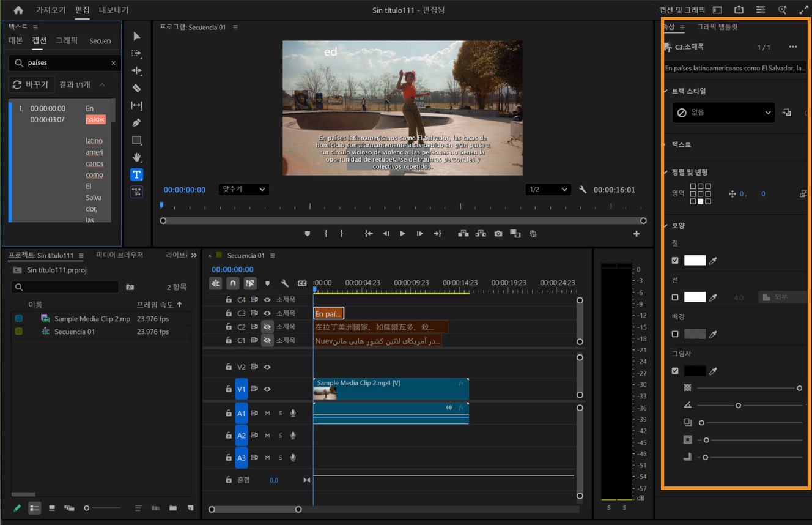Screen dimensions: 812x525
Task: Switch to the 내보내기 tab
Action: click(x=114, y=10)
